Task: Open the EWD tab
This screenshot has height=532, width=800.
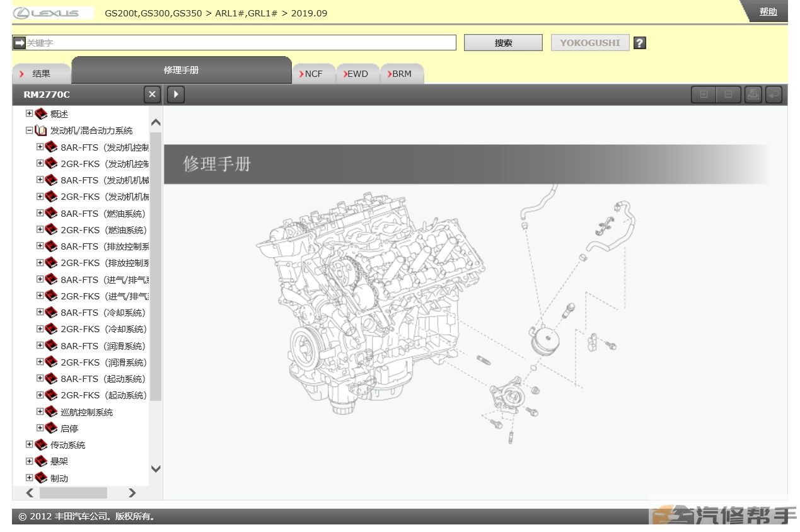Action: point(357,74)
